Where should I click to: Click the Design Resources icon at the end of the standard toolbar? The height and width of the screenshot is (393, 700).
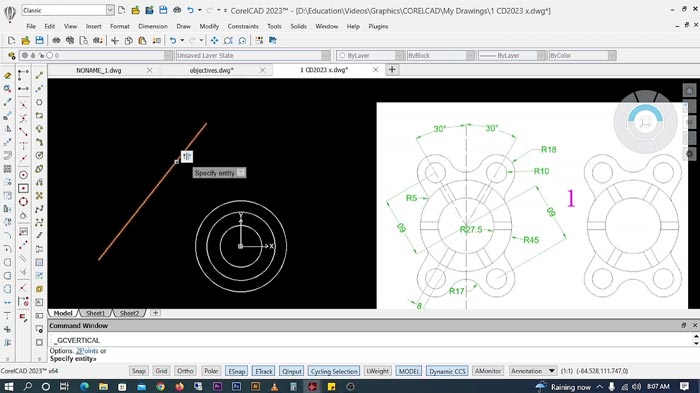(x=273, y=41)
